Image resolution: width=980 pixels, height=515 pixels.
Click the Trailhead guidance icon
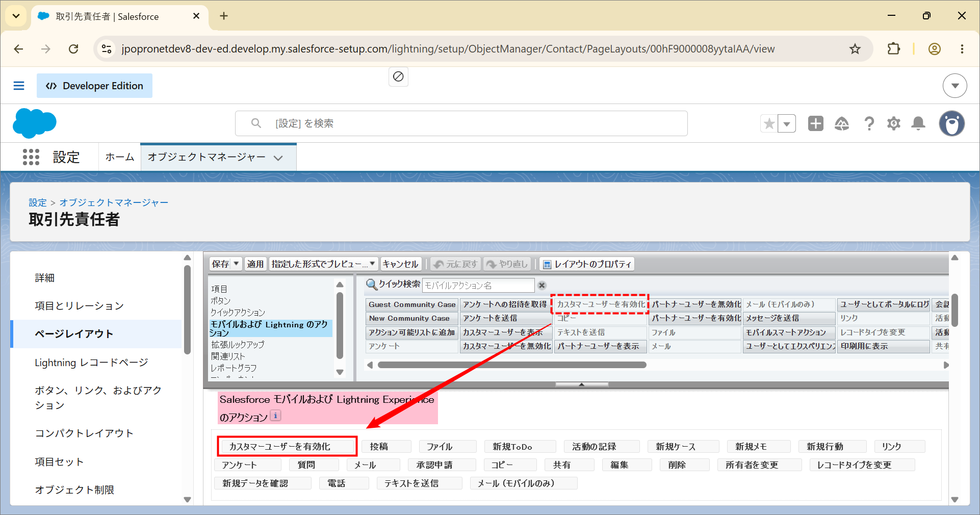pyautogui.click(x=842, y=123)
